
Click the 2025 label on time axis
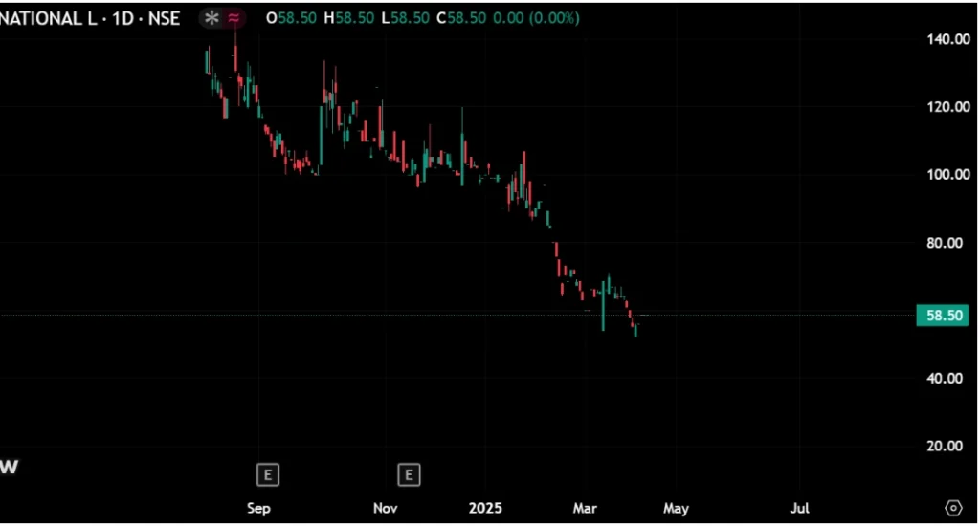pos(485,509)
